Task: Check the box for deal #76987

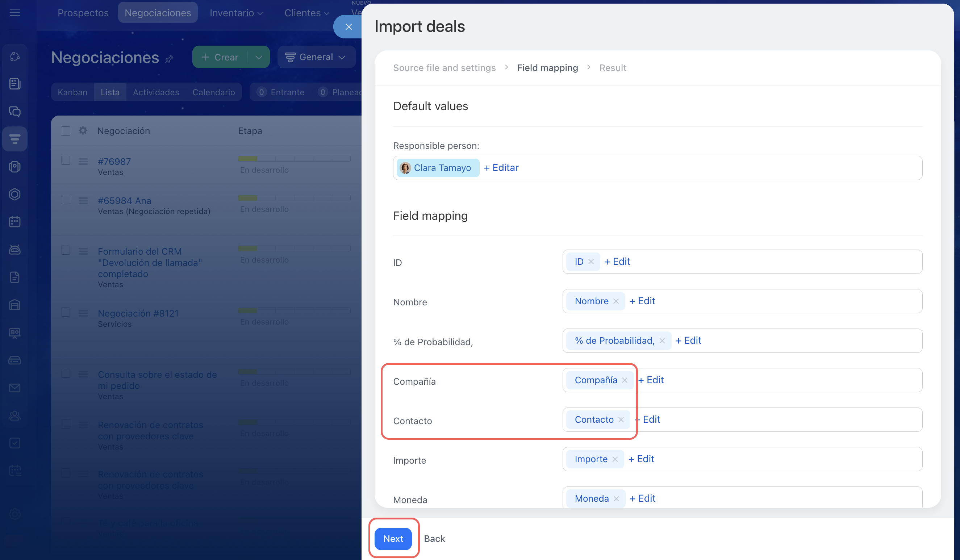Action: click(x=66, y=160)
